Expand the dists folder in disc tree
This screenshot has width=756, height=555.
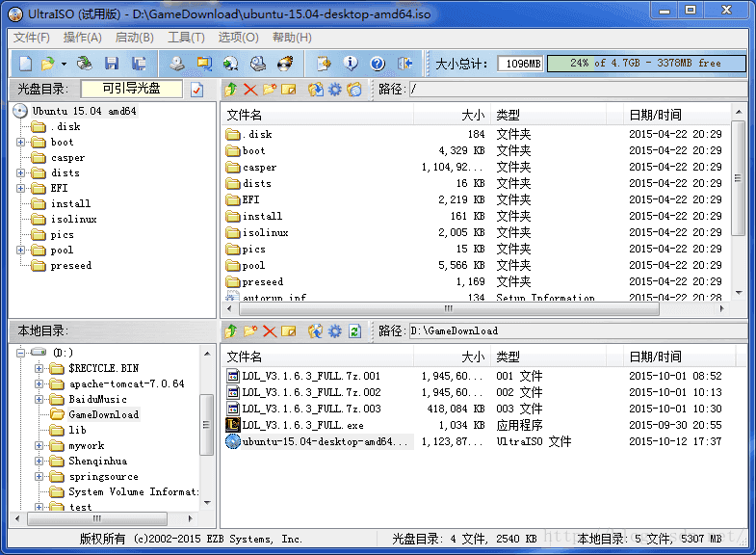tap(20, 173)
